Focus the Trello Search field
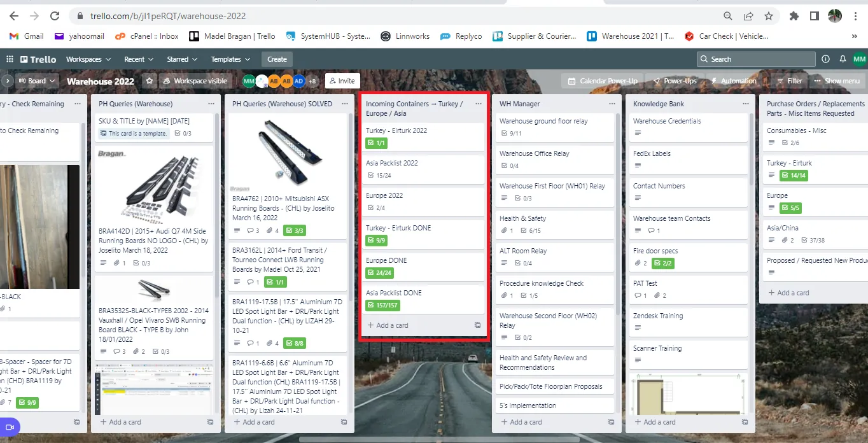 tap(756, 59)
